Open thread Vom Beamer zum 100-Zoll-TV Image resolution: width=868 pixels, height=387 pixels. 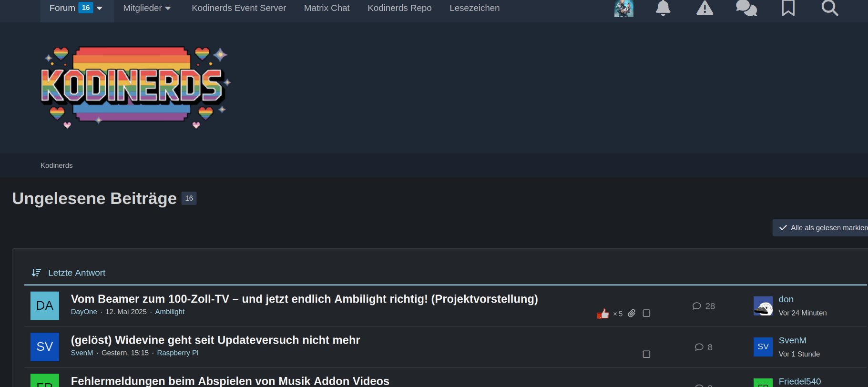304,299
